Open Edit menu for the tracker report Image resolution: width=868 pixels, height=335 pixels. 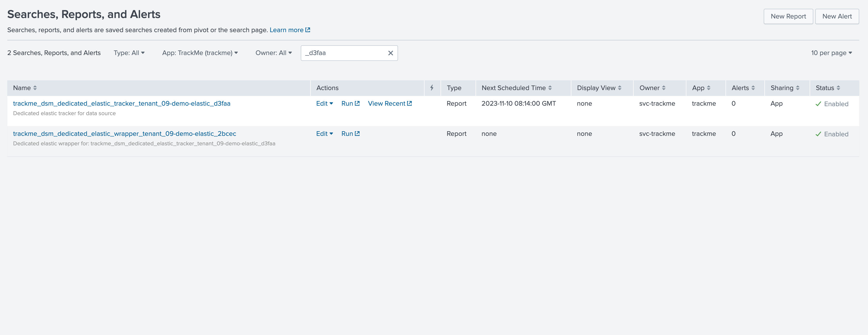tap(325, 103)
